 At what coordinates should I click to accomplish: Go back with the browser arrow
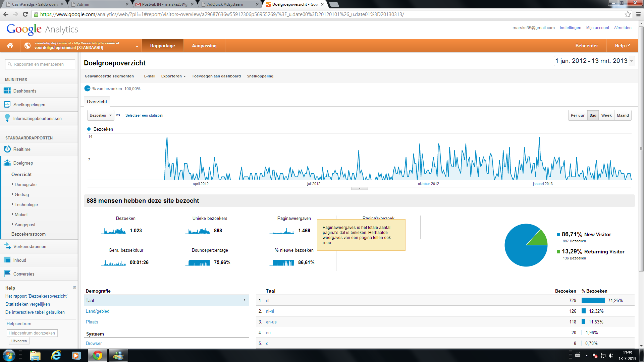6,14
